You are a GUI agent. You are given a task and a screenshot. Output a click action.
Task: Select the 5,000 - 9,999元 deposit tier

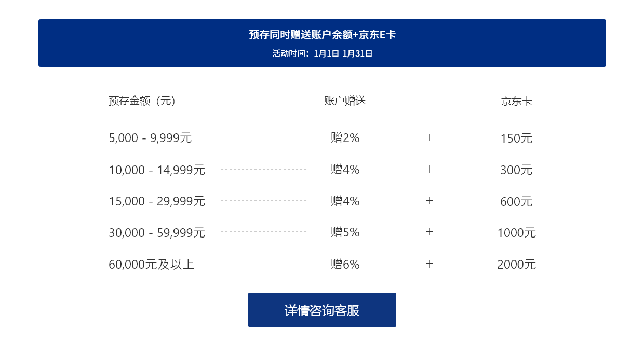point(150,138)
